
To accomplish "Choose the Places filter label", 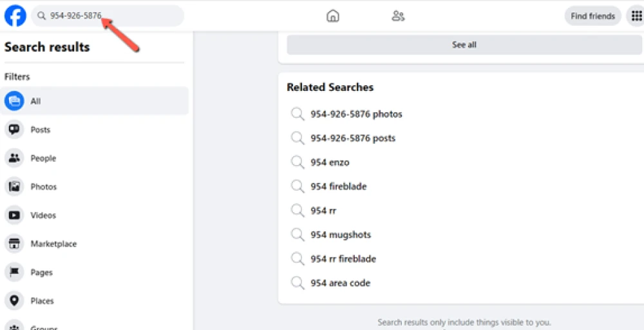I will [x=43, y=301].
